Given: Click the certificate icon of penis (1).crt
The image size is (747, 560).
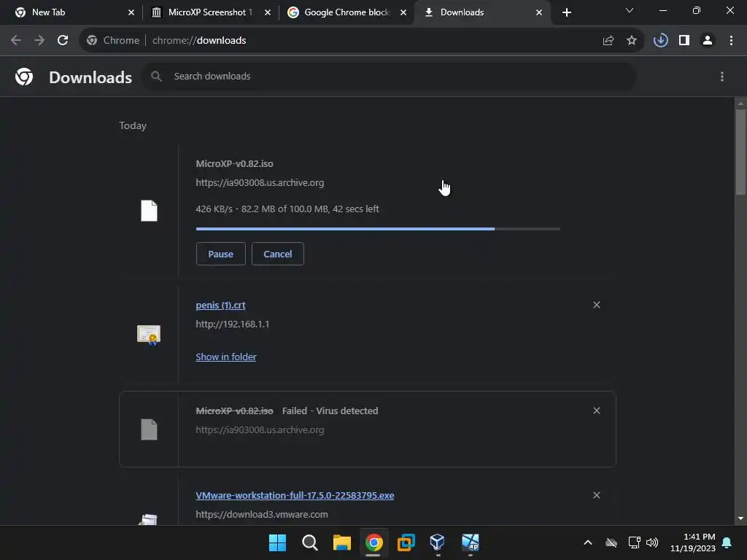Looking at the screenshot, I should point(149,335).
